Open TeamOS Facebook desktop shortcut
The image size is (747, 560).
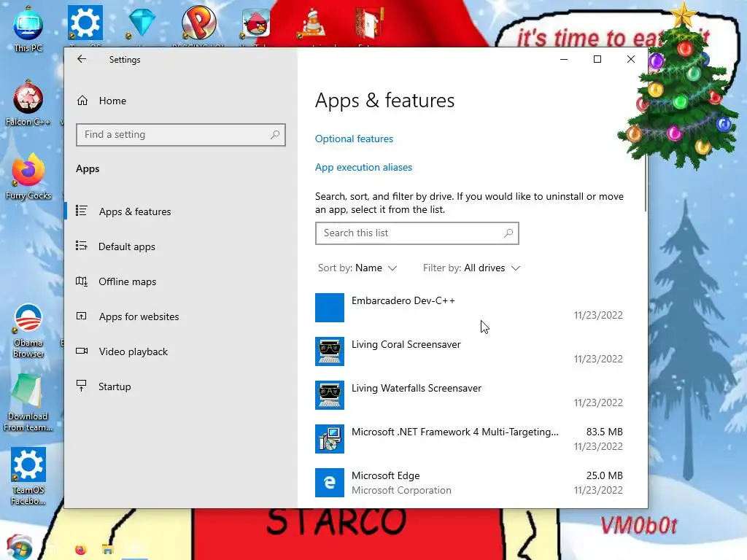[x=28, y=476]
